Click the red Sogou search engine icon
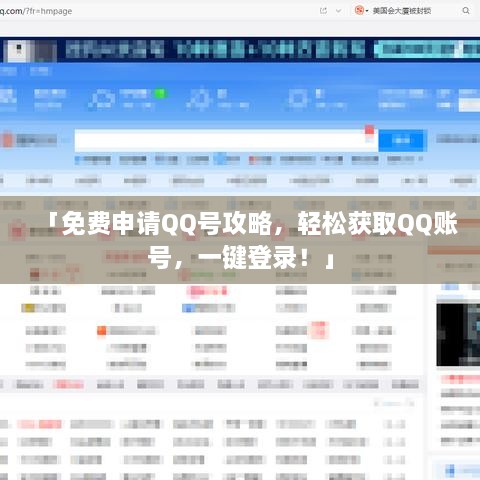Viewport: 480px width, 480px height. click(x=359, y=11)
